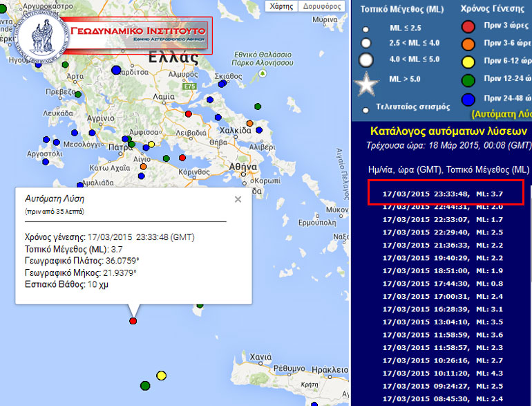Click the red earthquake marker below the popup

[x=133, y=321]
